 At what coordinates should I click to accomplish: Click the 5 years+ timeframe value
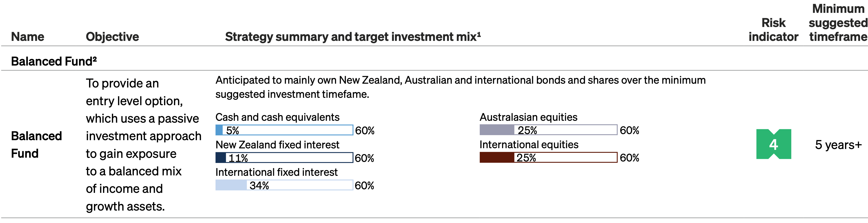[x=838, y=145]
